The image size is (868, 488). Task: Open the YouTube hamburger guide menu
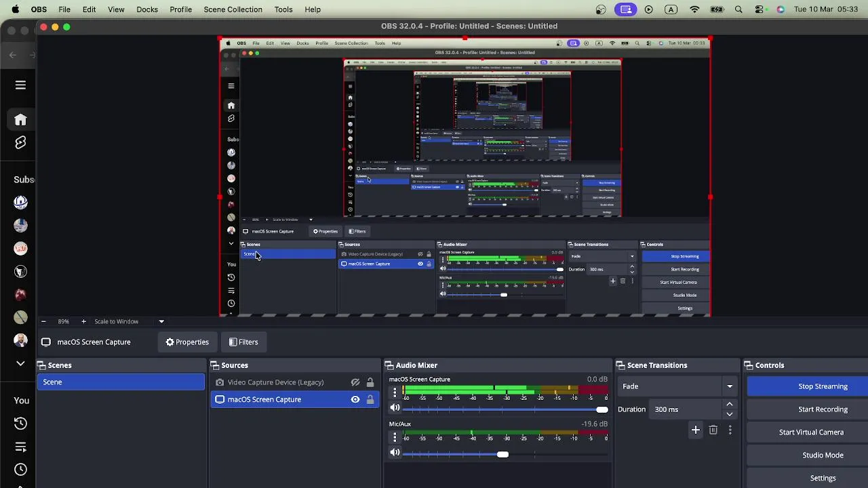20,85
